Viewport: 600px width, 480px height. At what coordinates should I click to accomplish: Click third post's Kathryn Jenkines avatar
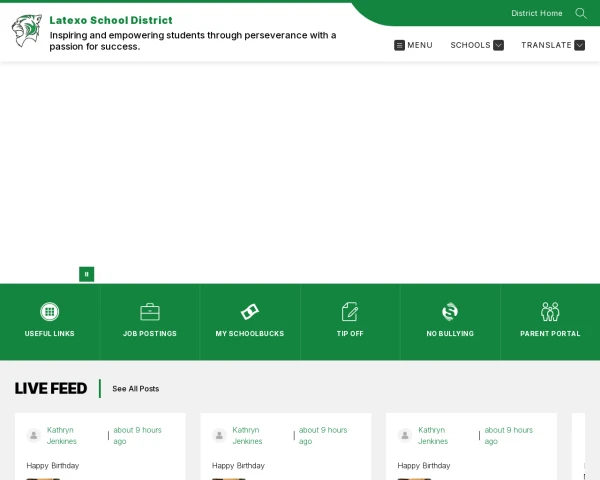405,435
